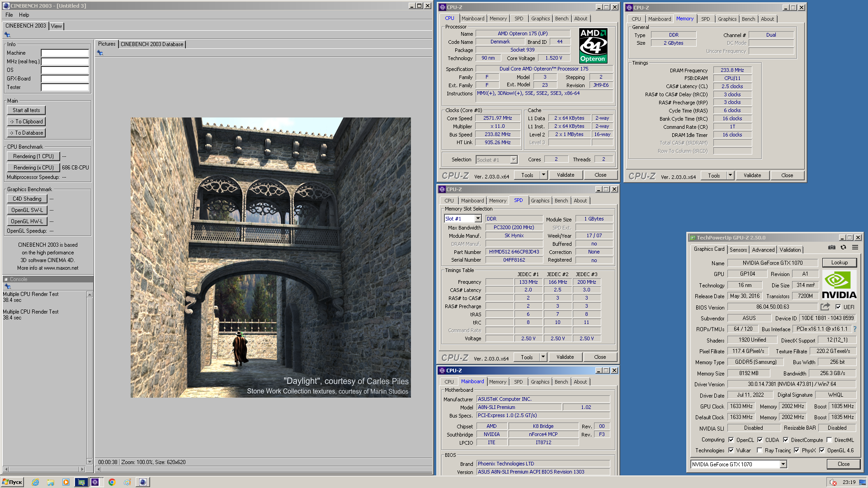Toggle the Ray Tracing checkbox
Image resolution: width=868 pixels, height=488 pixels.
(759, 450)
